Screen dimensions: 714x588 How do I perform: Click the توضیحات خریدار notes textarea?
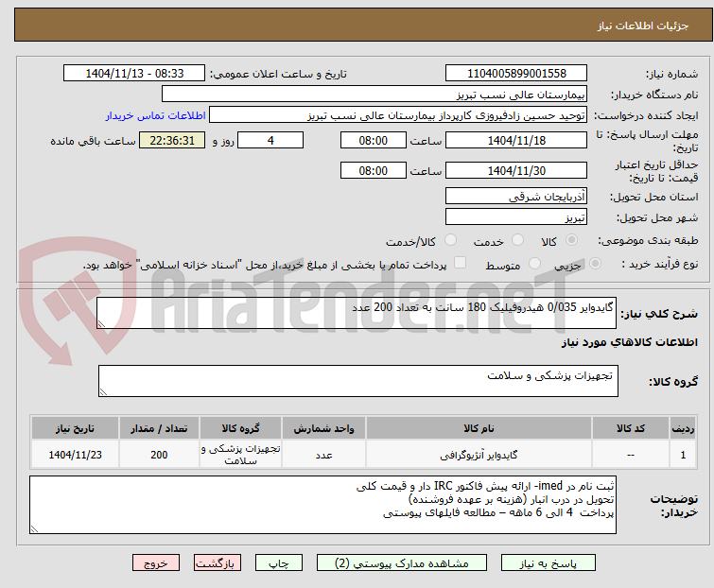click(x=322, y=505)
